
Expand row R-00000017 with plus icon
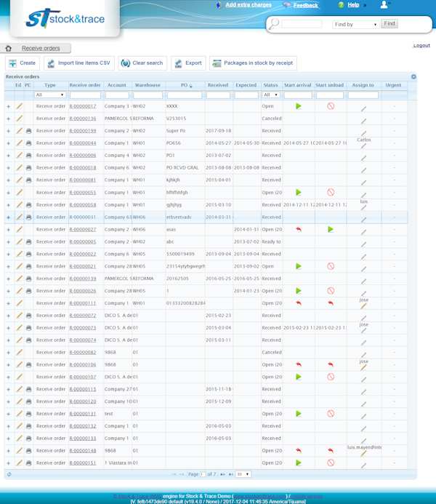click(x=8, y=106)
